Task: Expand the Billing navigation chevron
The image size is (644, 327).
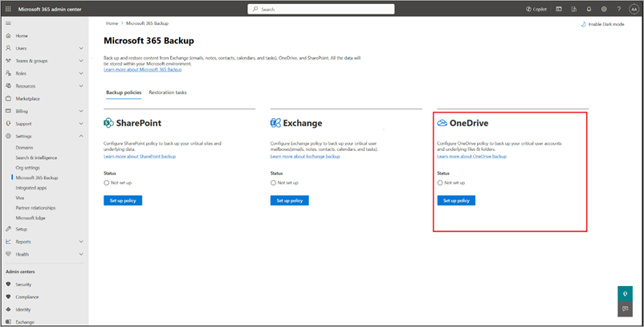Action: tap(81, 111)
